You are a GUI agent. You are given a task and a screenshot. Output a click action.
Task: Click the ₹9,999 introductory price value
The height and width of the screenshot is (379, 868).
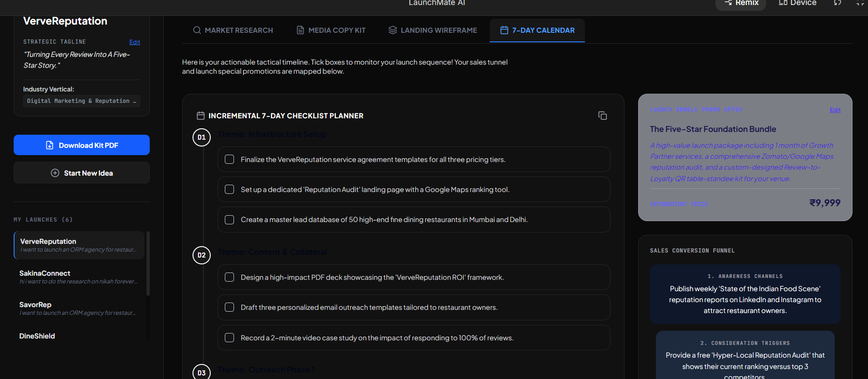(825, 203)
